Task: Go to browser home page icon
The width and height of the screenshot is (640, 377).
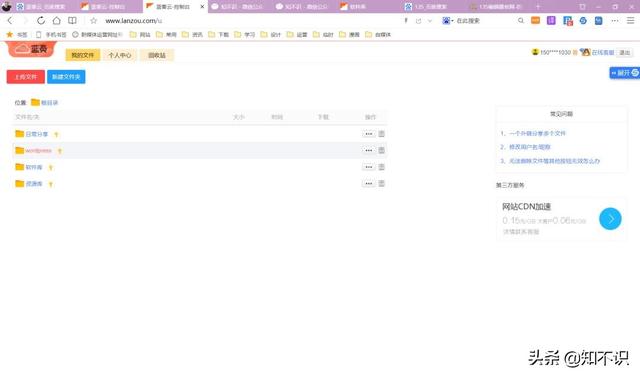Action: pyautogui.click(x=56, y=20)
